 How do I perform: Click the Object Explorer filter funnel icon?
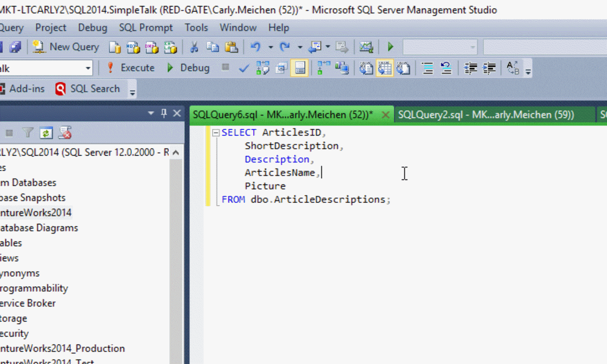pos(28,133)
